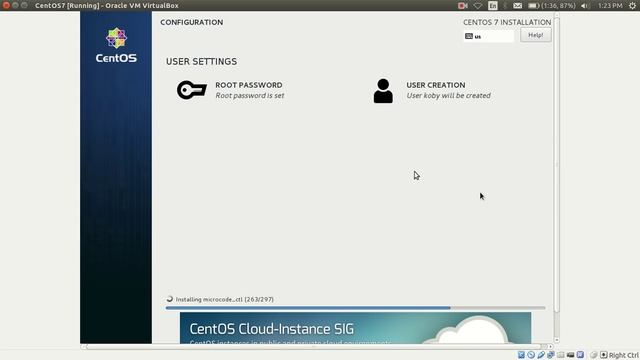Screen dimensions: 640x360
Task: Click the VirtualBox optical disc status icon
Action: tap(531, 355)
